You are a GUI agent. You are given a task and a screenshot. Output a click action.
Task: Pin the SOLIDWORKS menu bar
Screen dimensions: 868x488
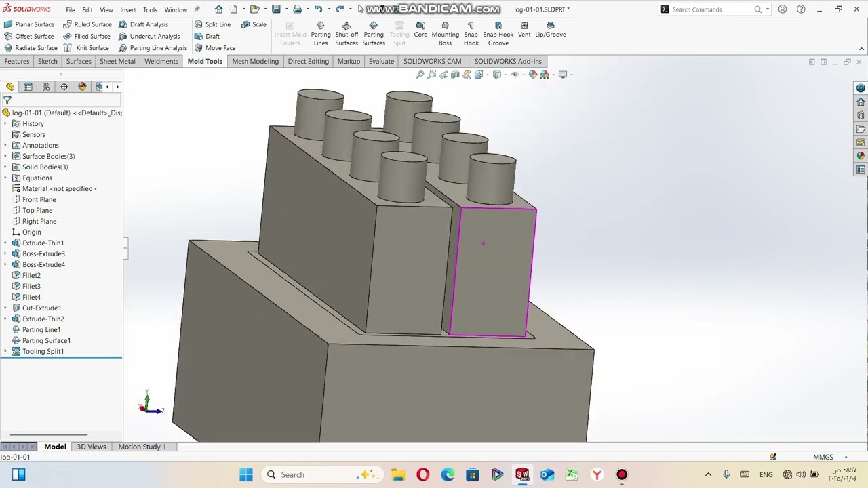[197, 9]
